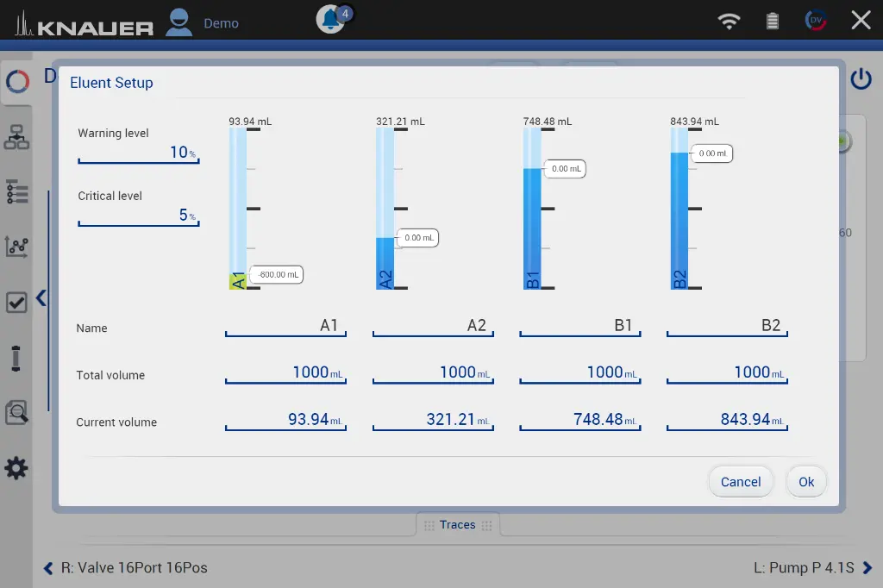Image resolution: width=883 pixels, height=588 pixels.
Task: Check the battery status icon
Action: click(x=773, y=22)
